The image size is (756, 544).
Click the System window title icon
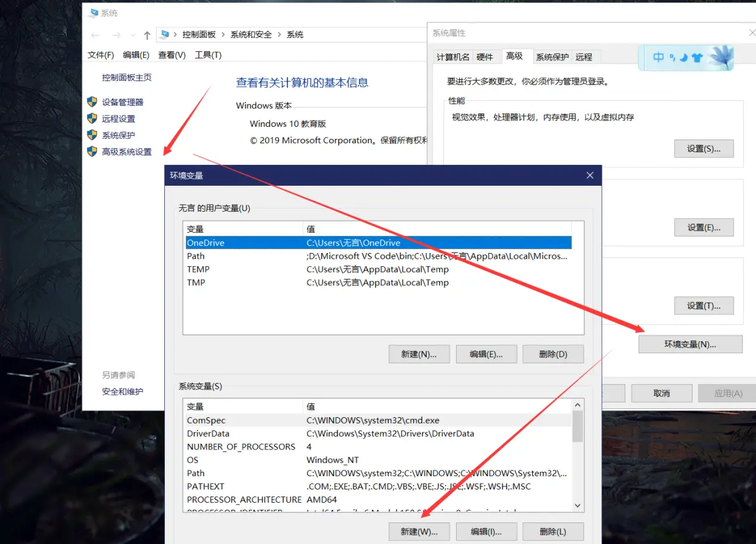tap(93, 13)
